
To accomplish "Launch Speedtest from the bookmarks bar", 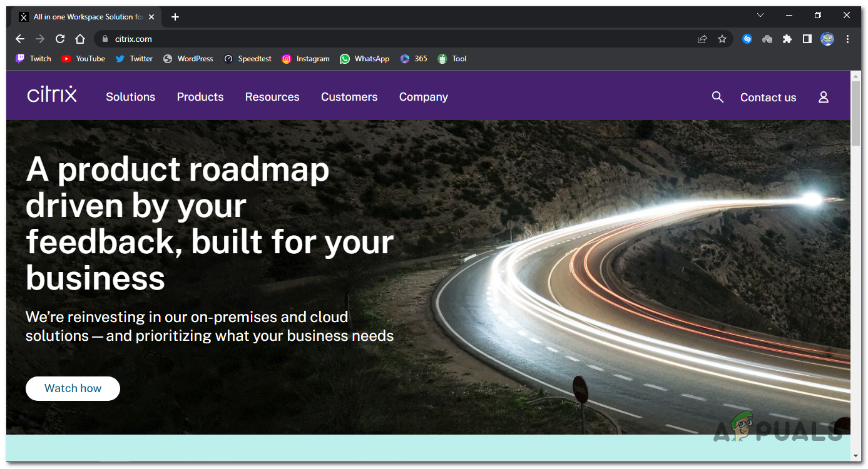I will (x=247, y=59).
